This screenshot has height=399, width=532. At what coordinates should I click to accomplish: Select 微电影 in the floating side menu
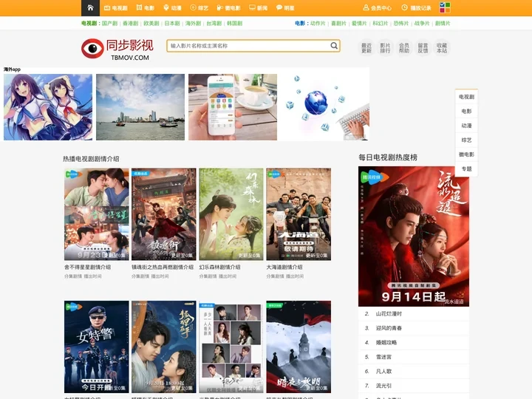pos(466,154)
